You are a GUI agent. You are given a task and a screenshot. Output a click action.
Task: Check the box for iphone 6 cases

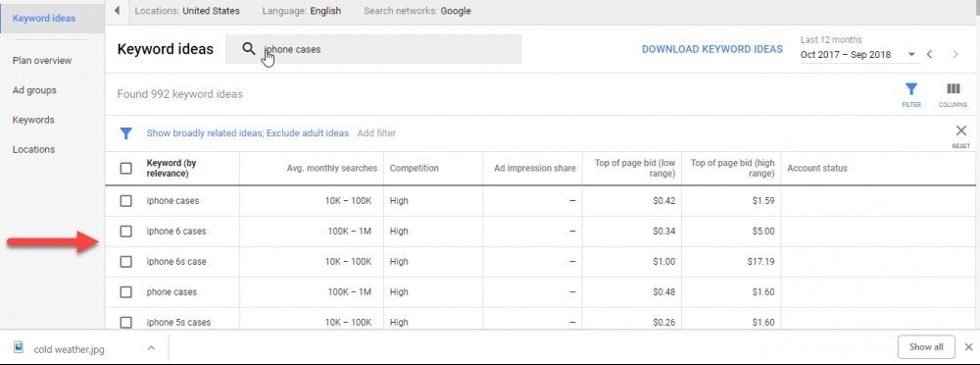(126, 231)
